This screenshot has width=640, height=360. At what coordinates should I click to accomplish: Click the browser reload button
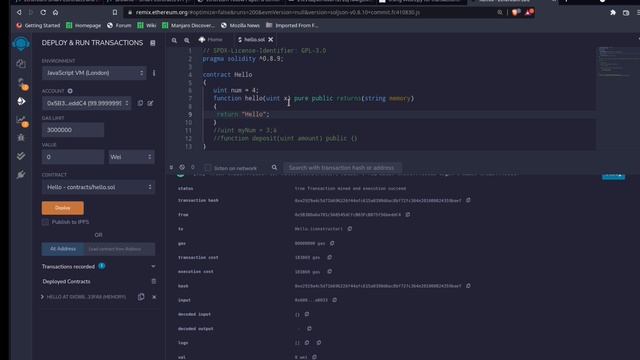pyautogui.click(x=43, y=12)
